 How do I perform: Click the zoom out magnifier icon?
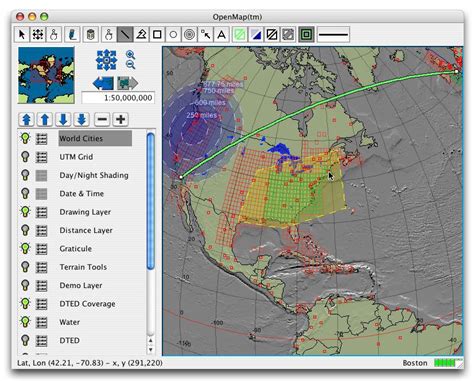click(x=130, y=64)
